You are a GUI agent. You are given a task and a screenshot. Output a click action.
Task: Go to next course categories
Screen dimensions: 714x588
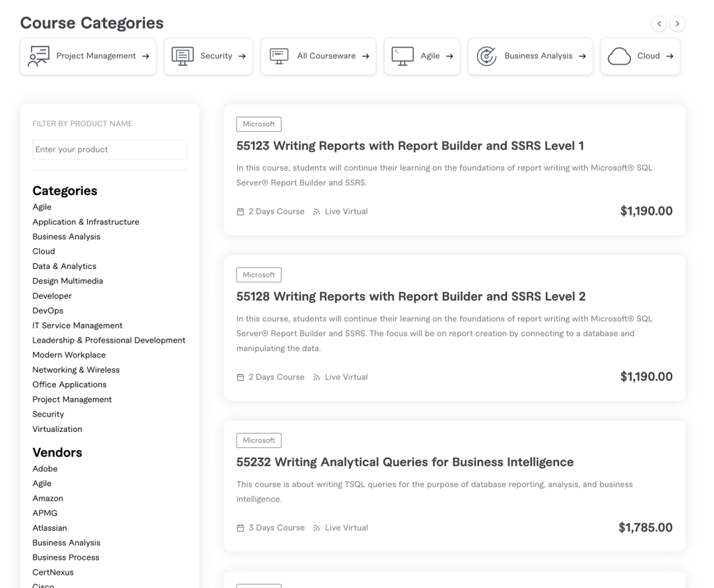click(678, 24)
